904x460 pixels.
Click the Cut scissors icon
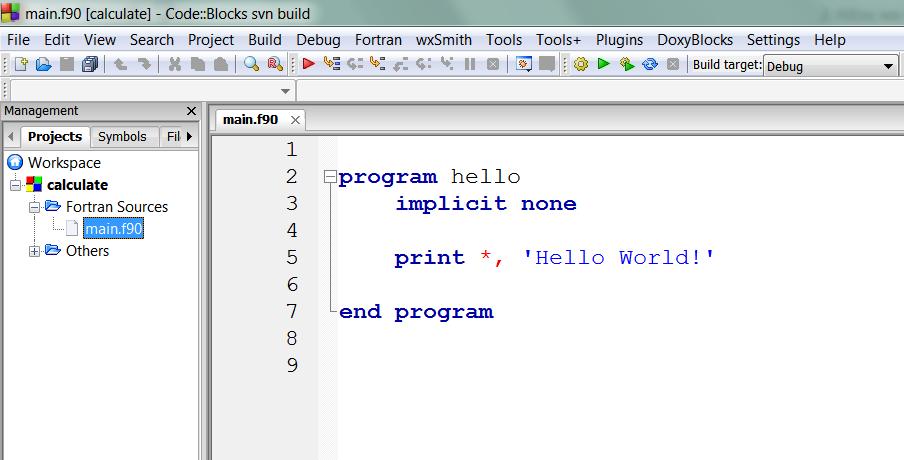pos(175,64)
